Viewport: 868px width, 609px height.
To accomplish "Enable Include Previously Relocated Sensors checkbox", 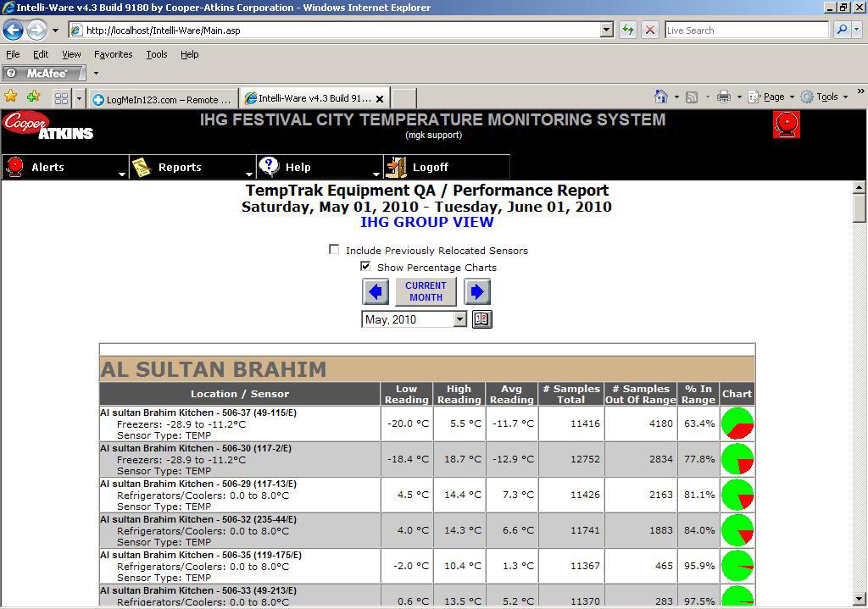I will pyautogui.click(x=334, y=250).
